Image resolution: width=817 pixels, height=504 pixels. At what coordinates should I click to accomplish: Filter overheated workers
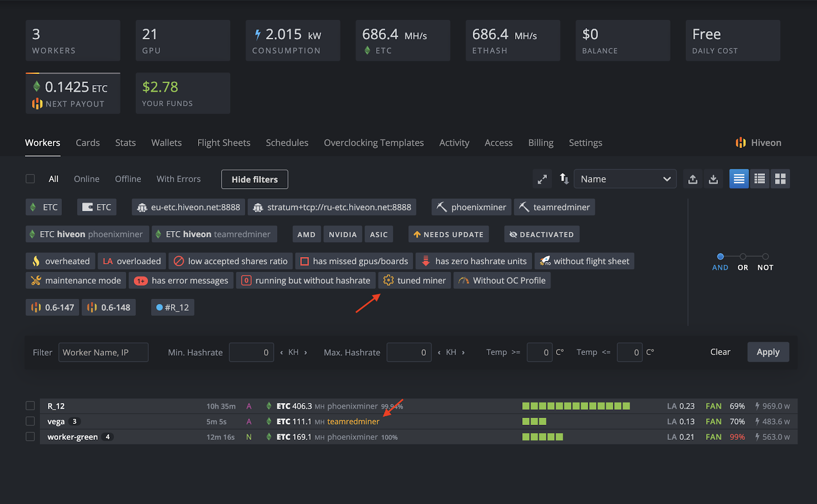60,261
